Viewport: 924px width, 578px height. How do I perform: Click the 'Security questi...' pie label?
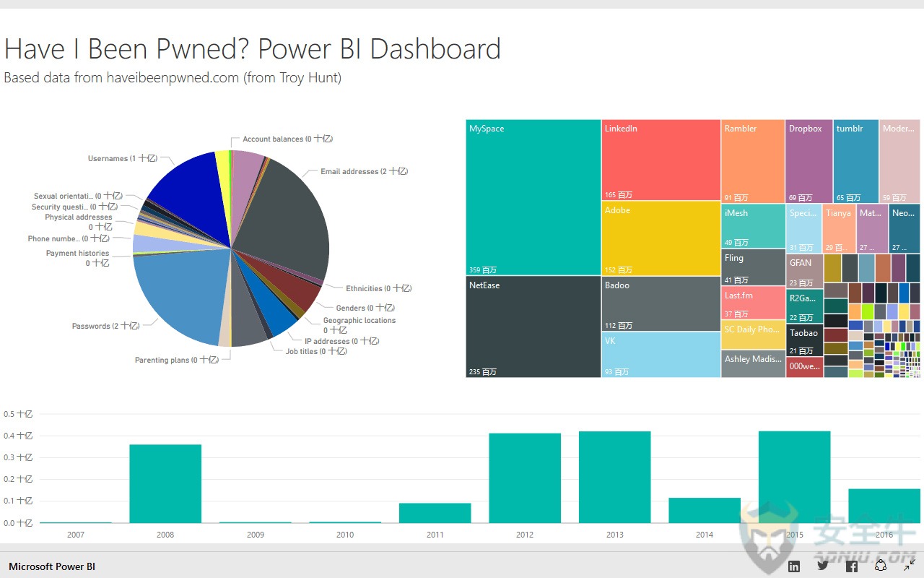pos(74,207)
